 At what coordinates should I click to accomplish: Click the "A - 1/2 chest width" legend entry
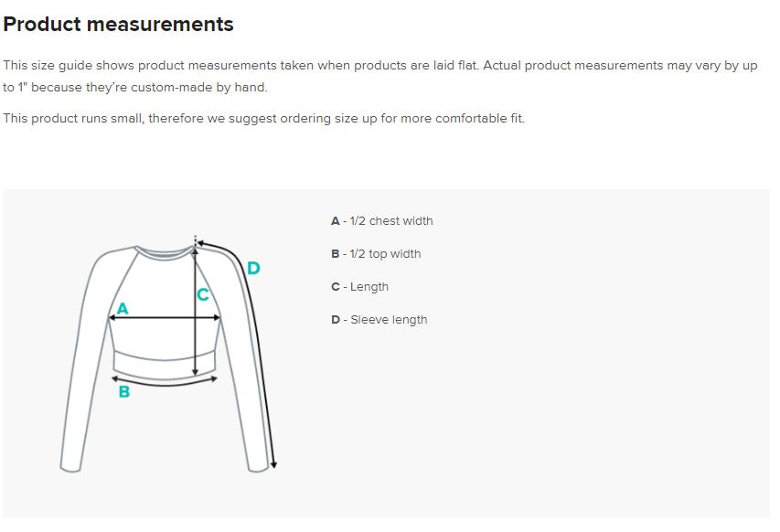coord(381,221)
